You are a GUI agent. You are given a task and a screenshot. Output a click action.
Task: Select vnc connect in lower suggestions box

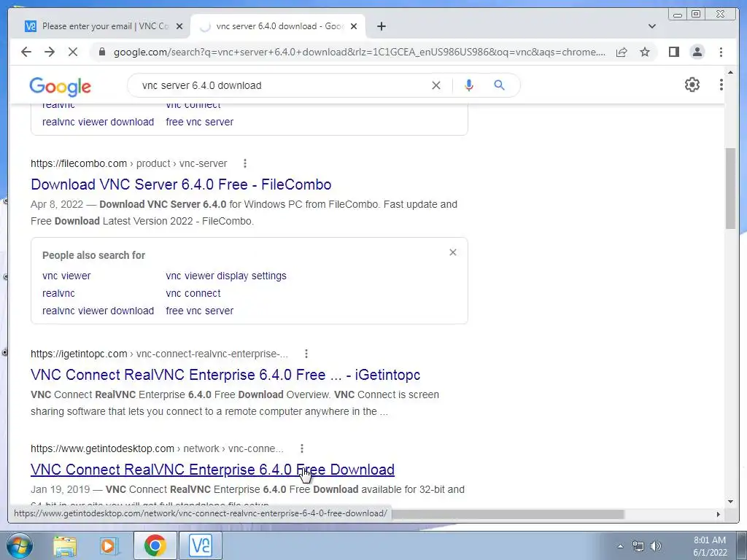(193, 293)
